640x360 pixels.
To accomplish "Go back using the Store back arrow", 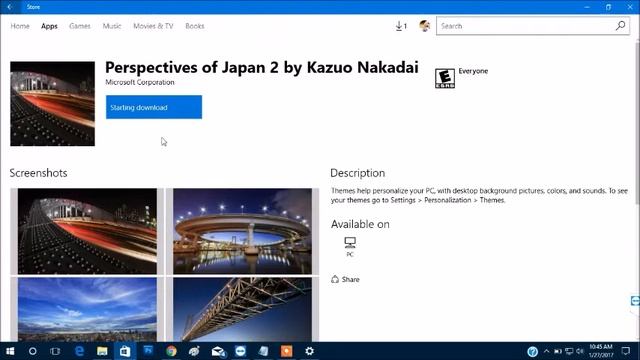I will coord(9,7).
